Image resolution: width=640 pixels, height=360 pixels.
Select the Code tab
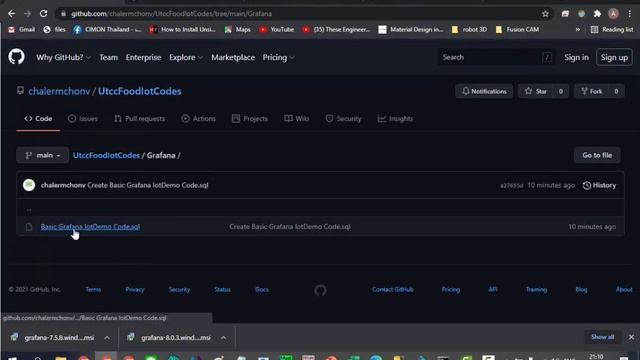[38, 119]
